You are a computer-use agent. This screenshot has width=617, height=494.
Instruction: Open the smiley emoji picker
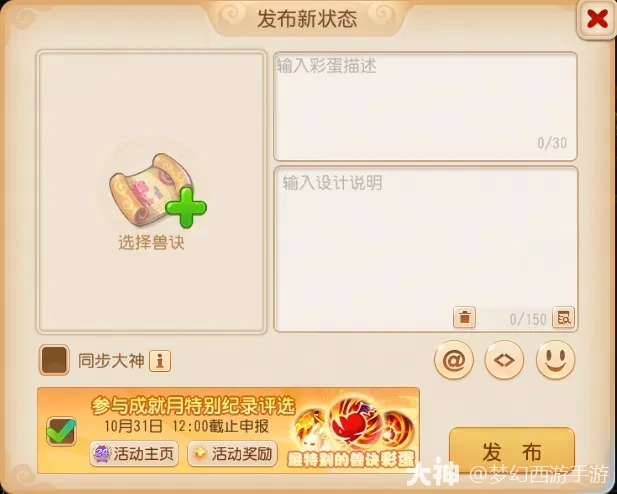(555, 360)
